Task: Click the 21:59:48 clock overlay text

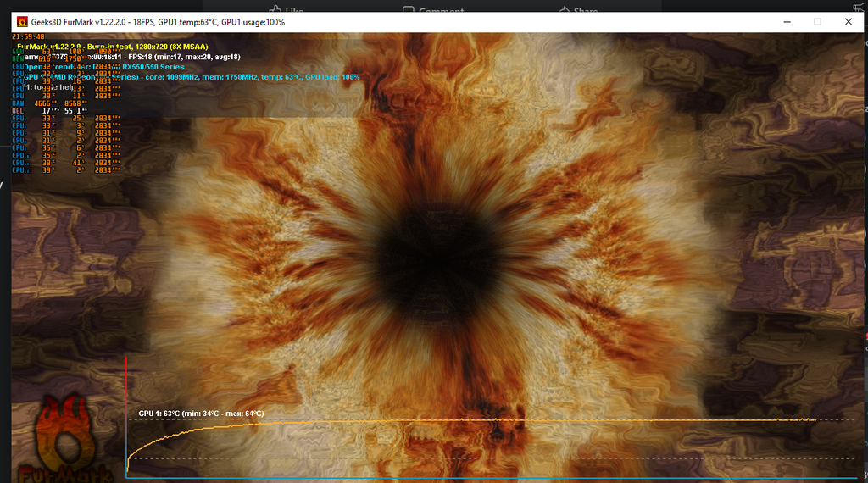Action: (x=28, y=36)
